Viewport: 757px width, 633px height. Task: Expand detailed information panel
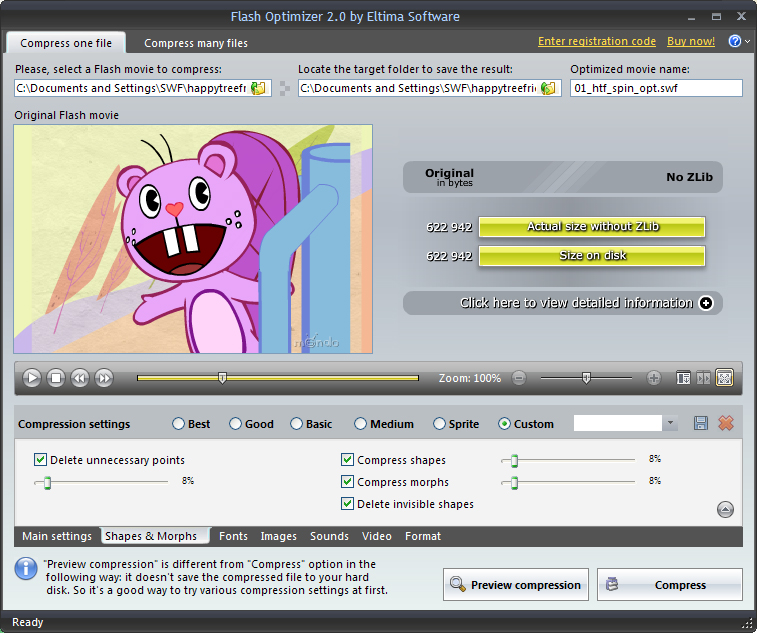pyautogui.click(x=706, y=303)
